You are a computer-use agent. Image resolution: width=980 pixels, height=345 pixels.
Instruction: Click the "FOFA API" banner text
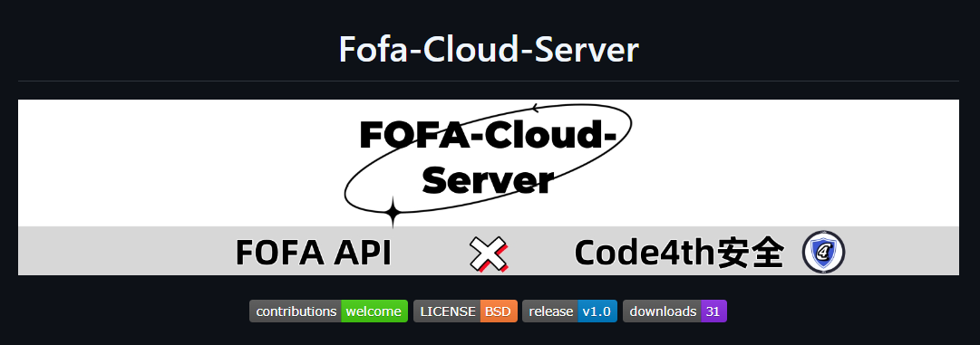(x=313, y=253)
